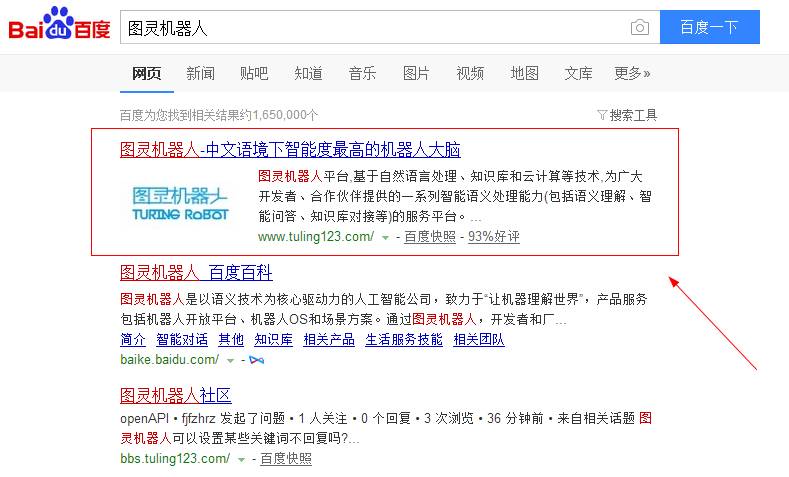Viewport: 789px width, 477px height.
Task: Open the 图灵机器人_百度百科 result
Action: click(x=196, y=273)
